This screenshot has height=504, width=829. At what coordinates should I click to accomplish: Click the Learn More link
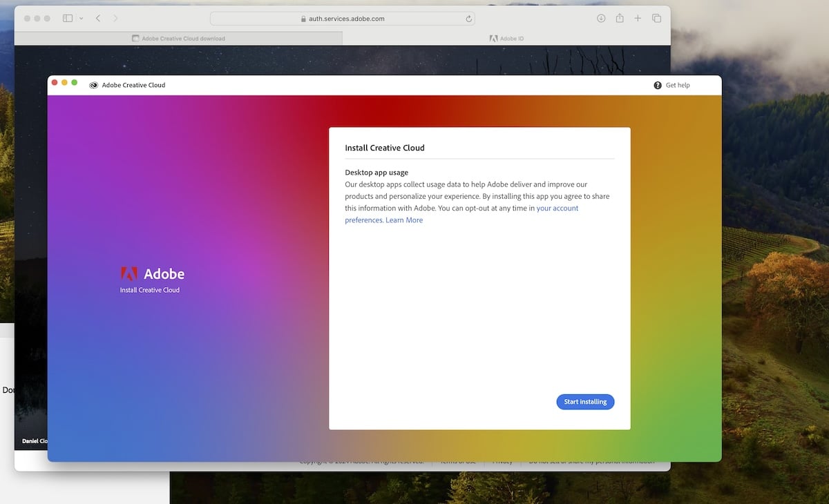coord(404,220)
